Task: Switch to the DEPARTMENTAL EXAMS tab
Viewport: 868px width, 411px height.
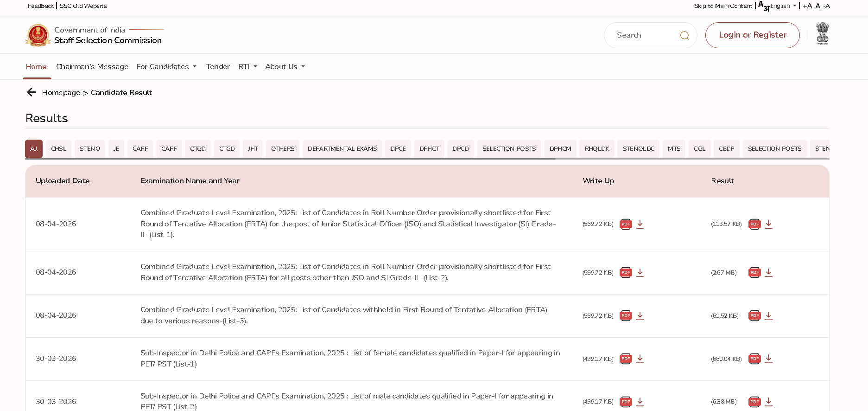Action: point(342,149)
